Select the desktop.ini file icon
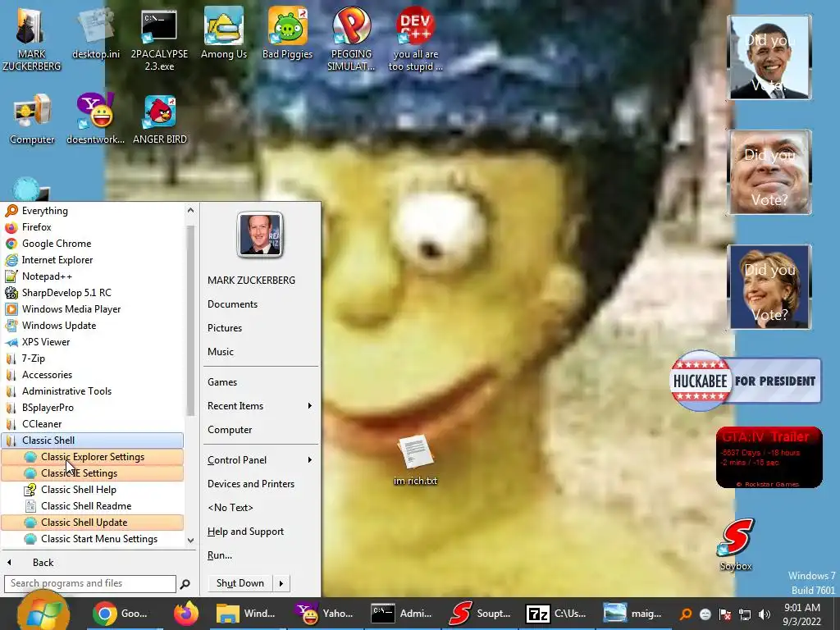 [x=96, y=34]
